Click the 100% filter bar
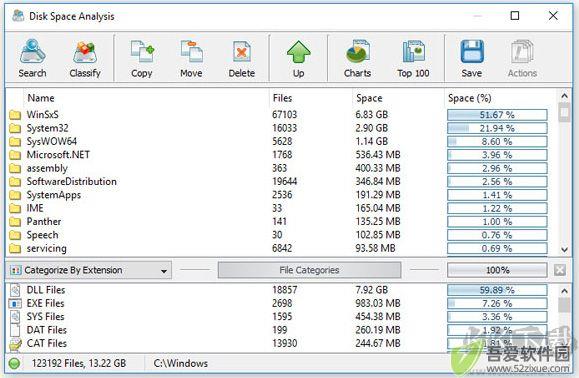579x378 pixels. tap(497, 270)
